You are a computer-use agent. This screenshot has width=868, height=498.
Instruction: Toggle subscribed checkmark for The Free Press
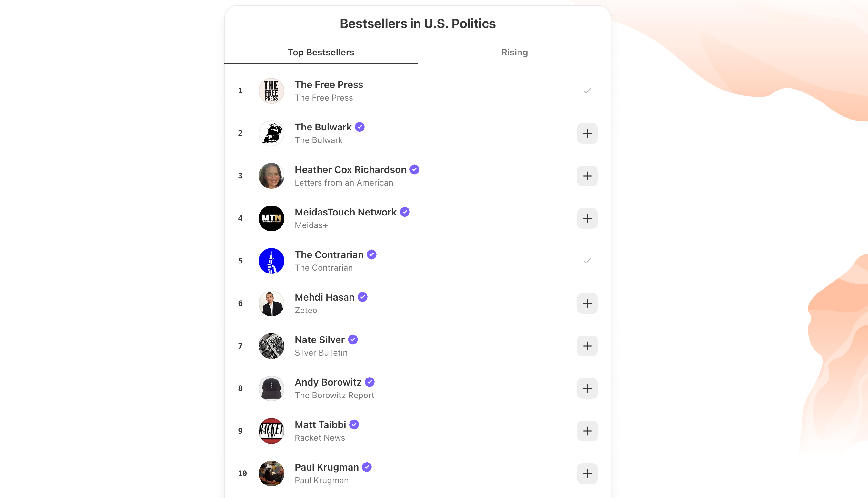click(x=587, y=91)
